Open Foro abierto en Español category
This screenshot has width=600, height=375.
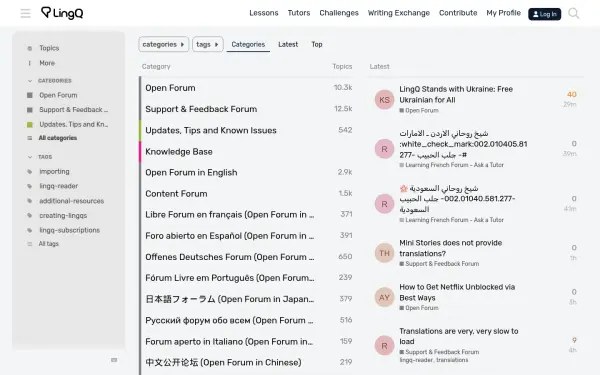pos(230,236)
